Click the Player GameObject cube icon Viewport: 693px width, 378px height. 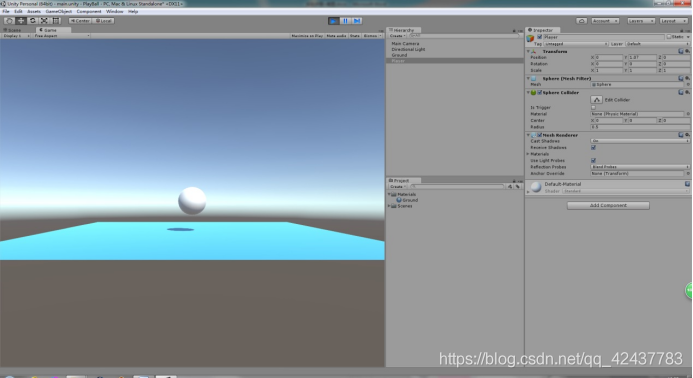[530, 38]
